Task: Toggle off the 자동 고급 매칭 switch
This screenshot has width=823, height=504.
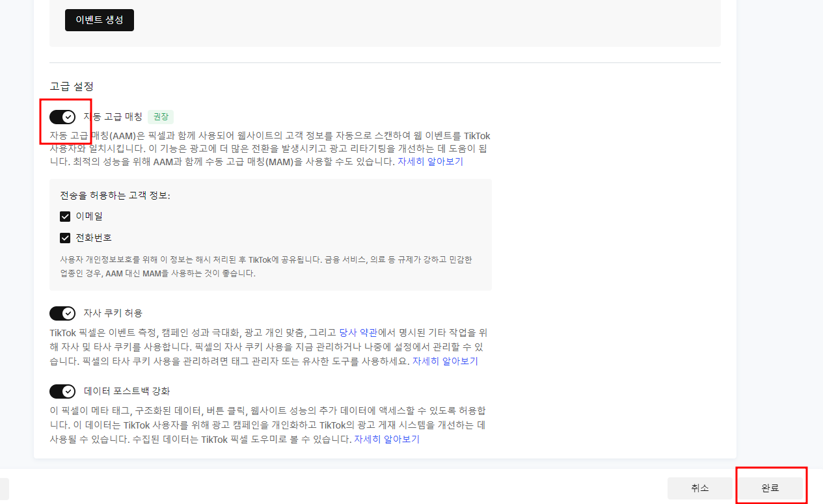Action: 63,116
